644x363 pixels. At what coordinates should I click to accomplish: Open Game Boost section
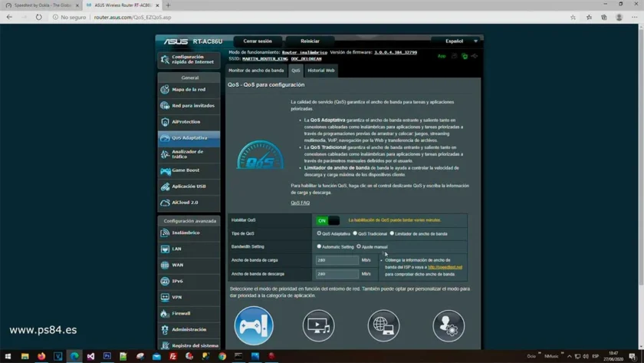189,170
